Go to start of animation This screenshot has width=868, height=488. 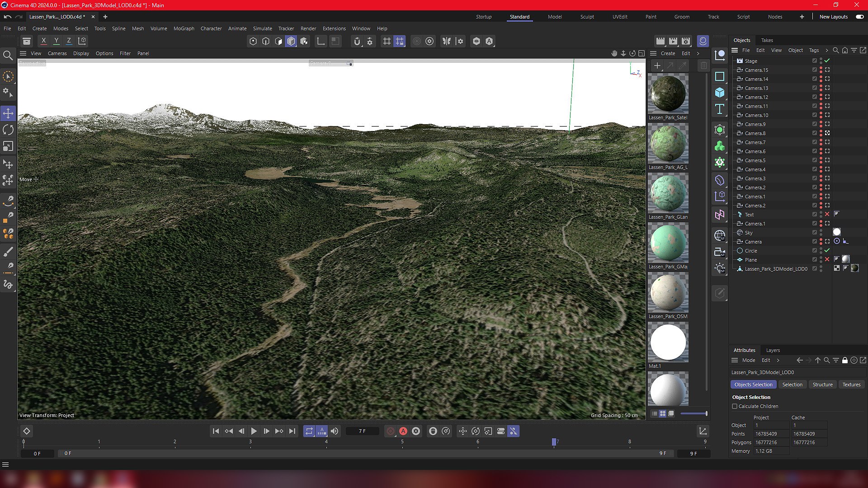coord(216,432)
